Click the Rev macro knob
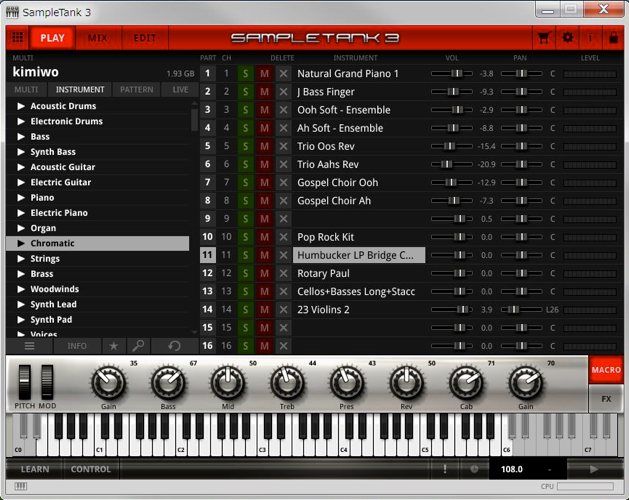629x500 pixels. 406,383
